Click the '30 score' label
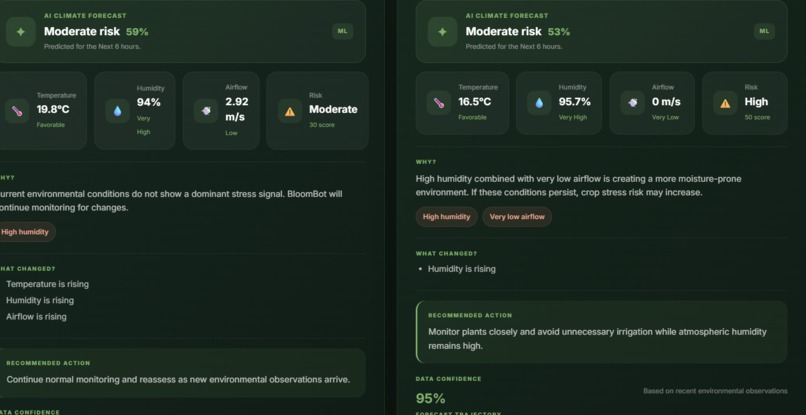This screenshot has height=415, width=806. pos(322,125)
